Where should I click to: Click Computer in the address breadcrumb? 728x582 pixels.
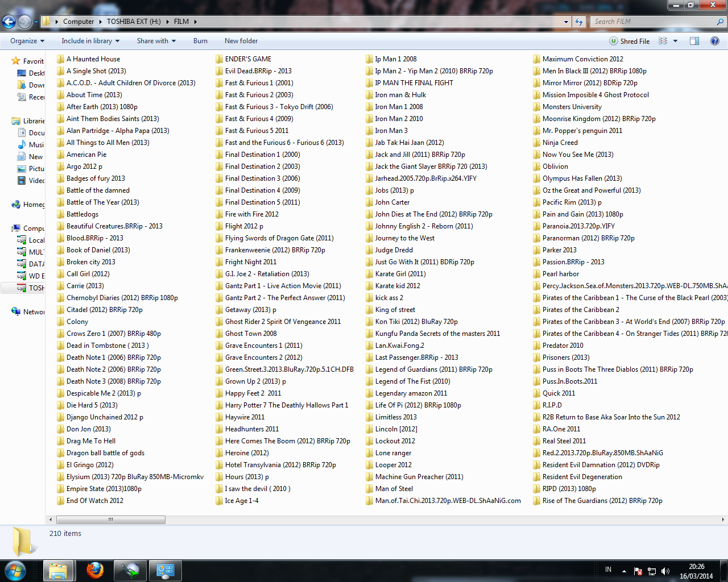(x=78, y=22)
